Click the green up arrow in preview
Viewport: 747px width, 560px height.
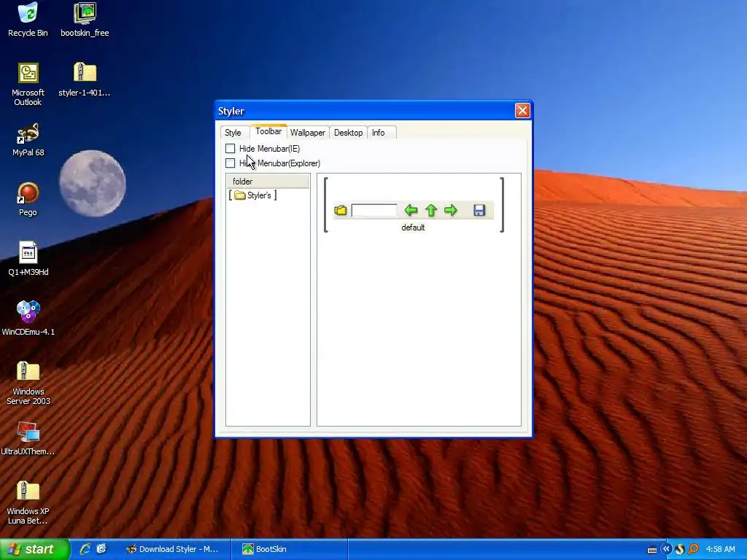(430, 211)
